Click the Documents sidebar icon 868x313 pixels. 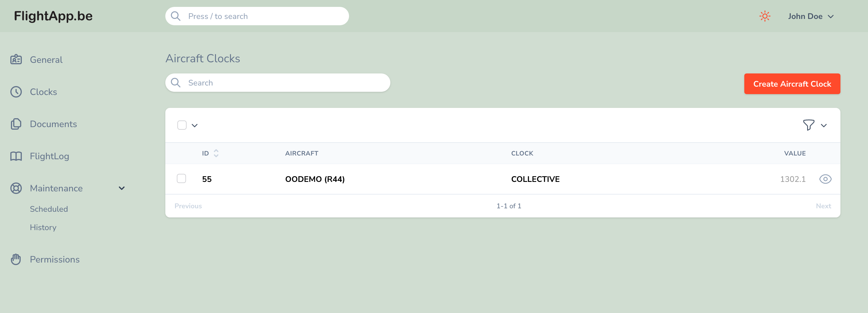coord(16,124)
